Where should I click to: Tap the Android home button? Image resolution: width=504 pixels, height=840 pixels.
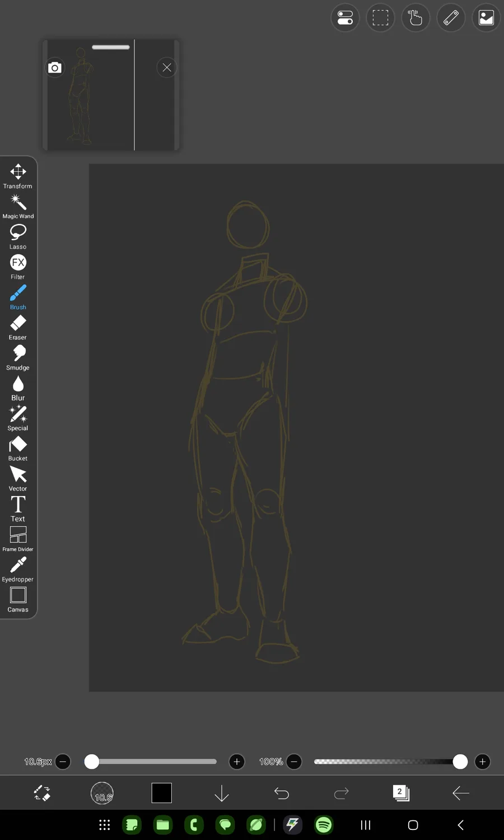click(x=413, y=825)
